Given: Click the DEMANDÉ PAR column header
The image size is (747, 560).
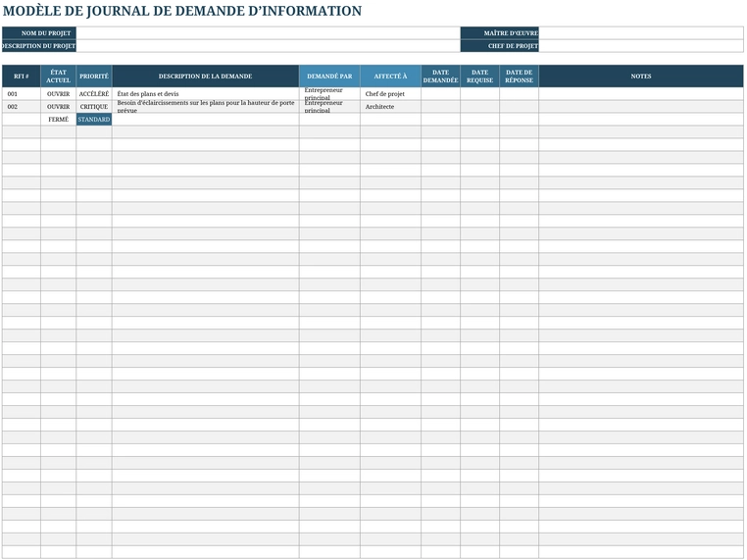Looking at the screenshot, I should pos(329,76).
